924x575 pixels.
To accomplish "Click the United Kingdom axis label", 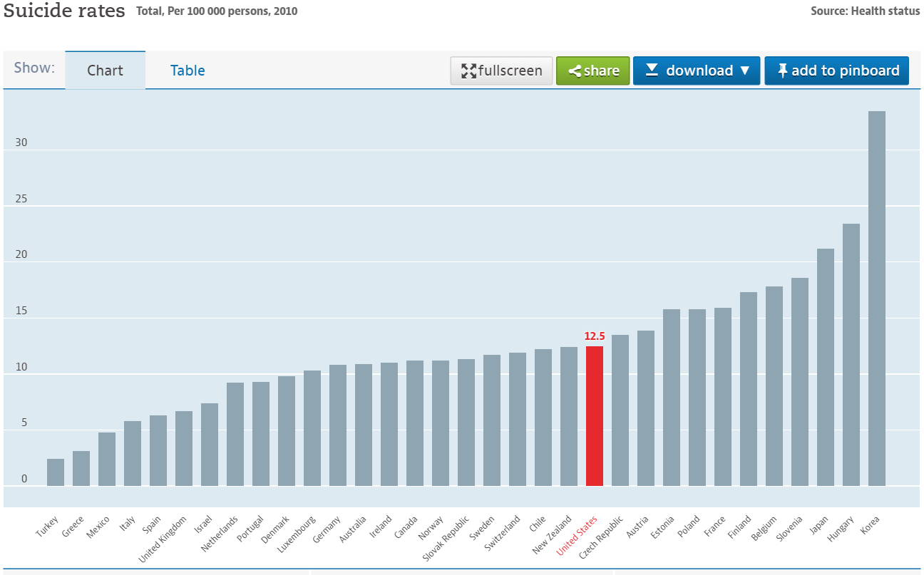I will [163, 539].
